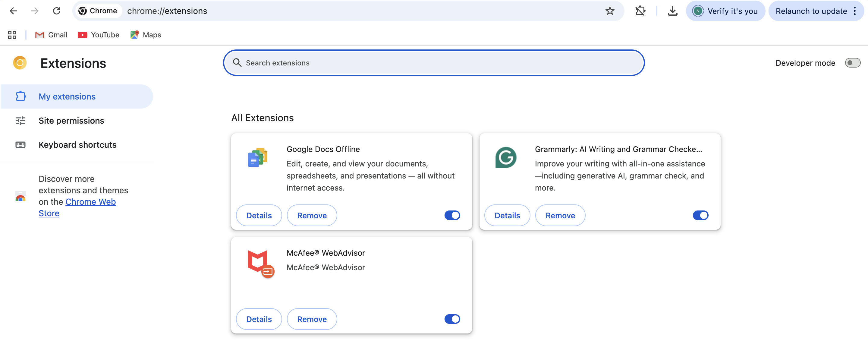Viewport: 868px width, 354px height.
Task: Open the apps grid in the bookmarks bar
Action: point(12,35)
